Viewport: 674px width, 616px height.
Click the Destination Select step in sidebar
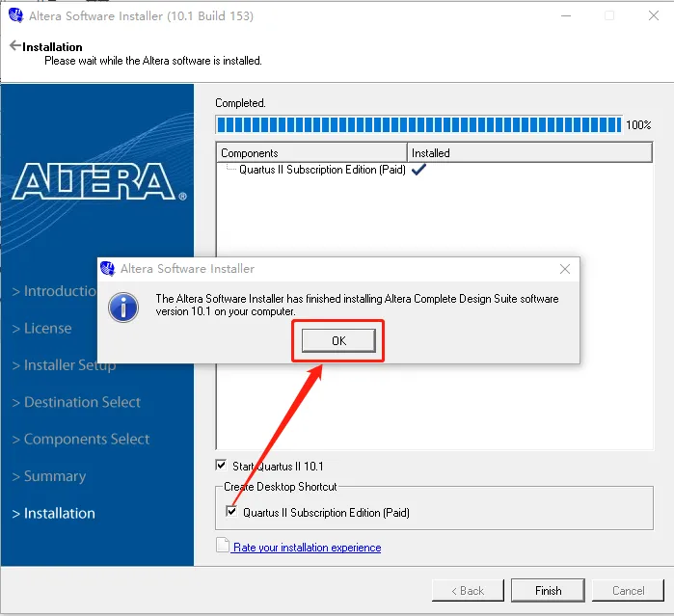tap(76, 402)
